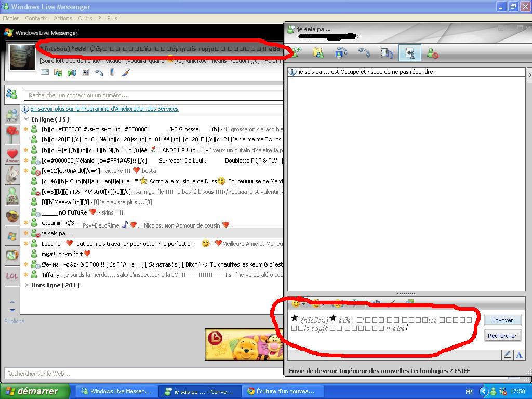The height and width of the screenshot is (399, 532).
Task: Open the Contacts menu
Action: point(36,18)
